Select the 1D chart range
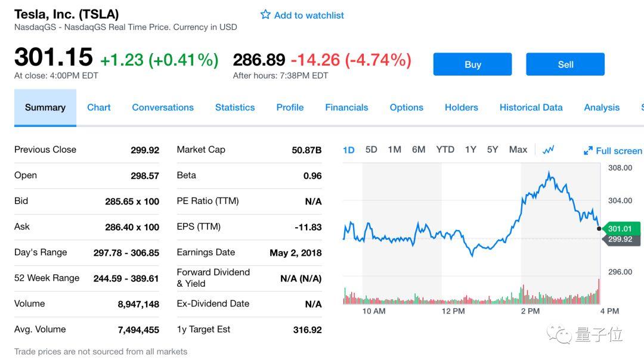644x363 pixels. click(x=349, y=150)
